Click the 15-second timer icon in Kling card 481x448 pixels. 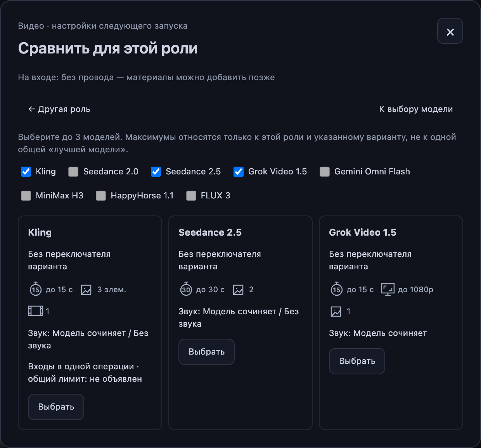36,289
